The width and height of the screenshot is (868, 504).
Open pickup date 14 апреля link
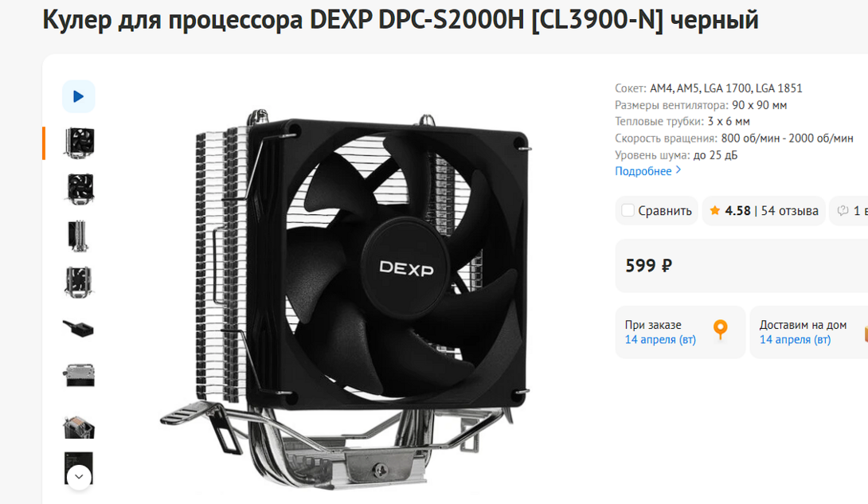pos(660,340)
